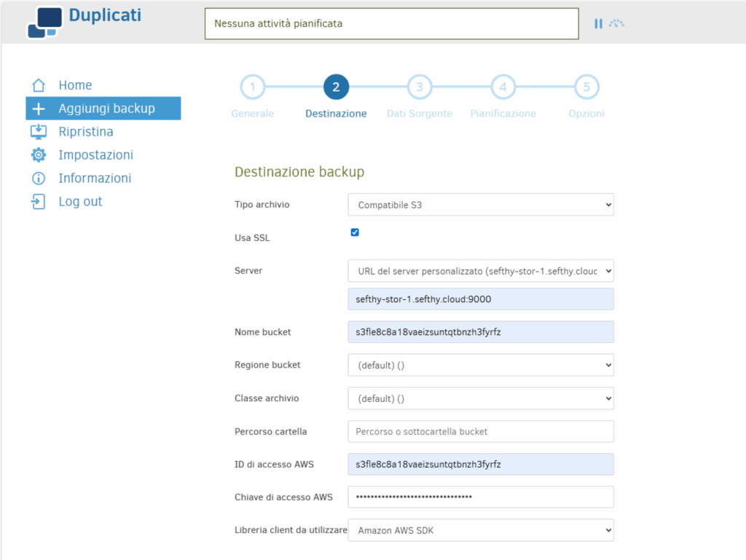The image size is (746, 560).
Task: Switch to step 4 Pianificazione
Action: coord(503,87)
